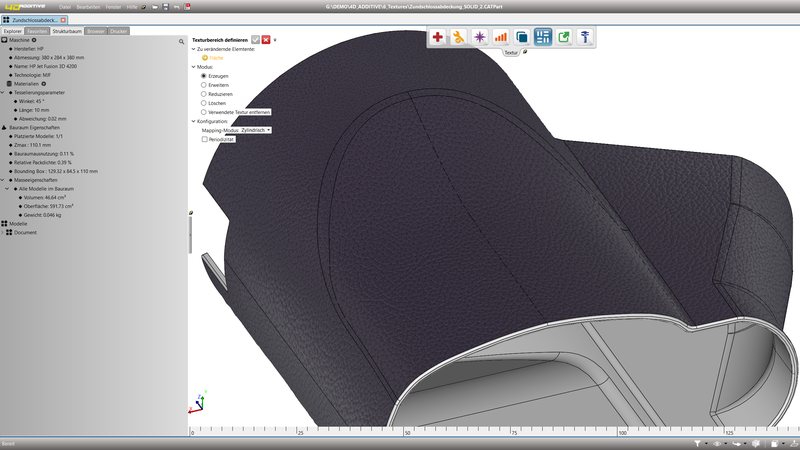Select the orange wrench repair tool

pyautogui.click(x=459, y=37)
